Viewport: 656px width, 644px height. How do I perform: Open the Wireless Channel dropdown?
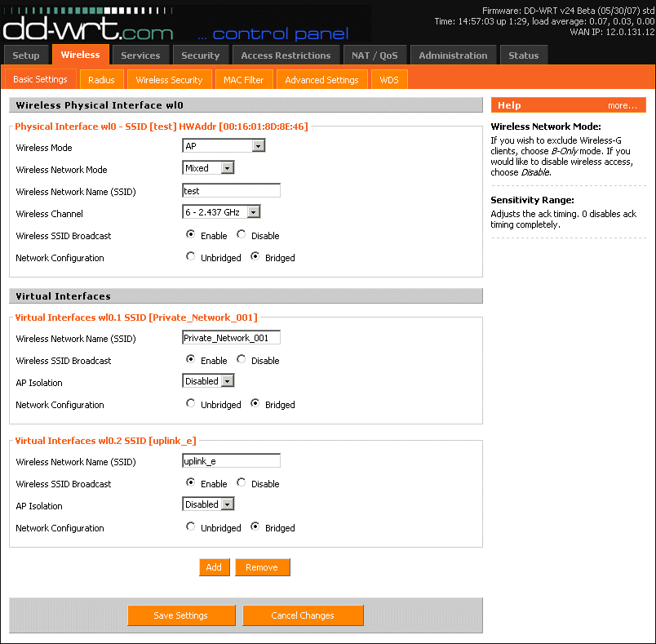[x=221, y=212]
